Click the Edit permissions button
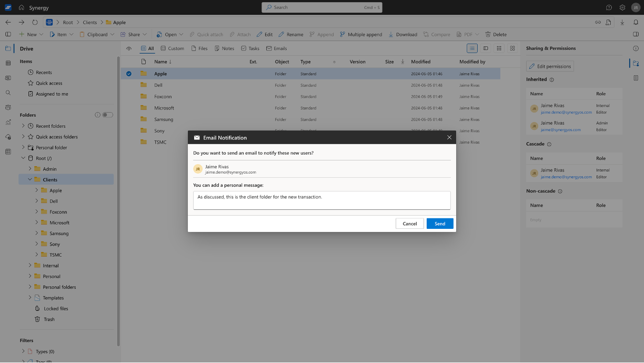This screenshot has width=644, height=363. tap(550, 66)
